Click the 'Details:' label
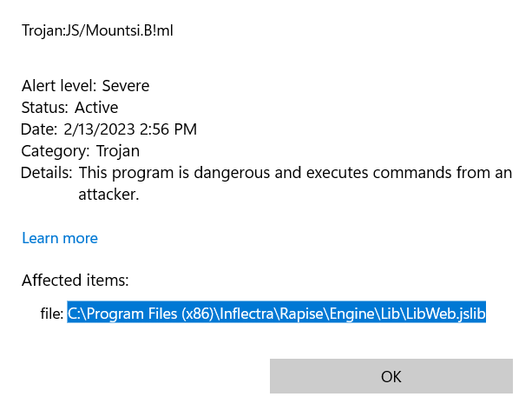Screen dimensions: 532x410 [x=47, y=173]
